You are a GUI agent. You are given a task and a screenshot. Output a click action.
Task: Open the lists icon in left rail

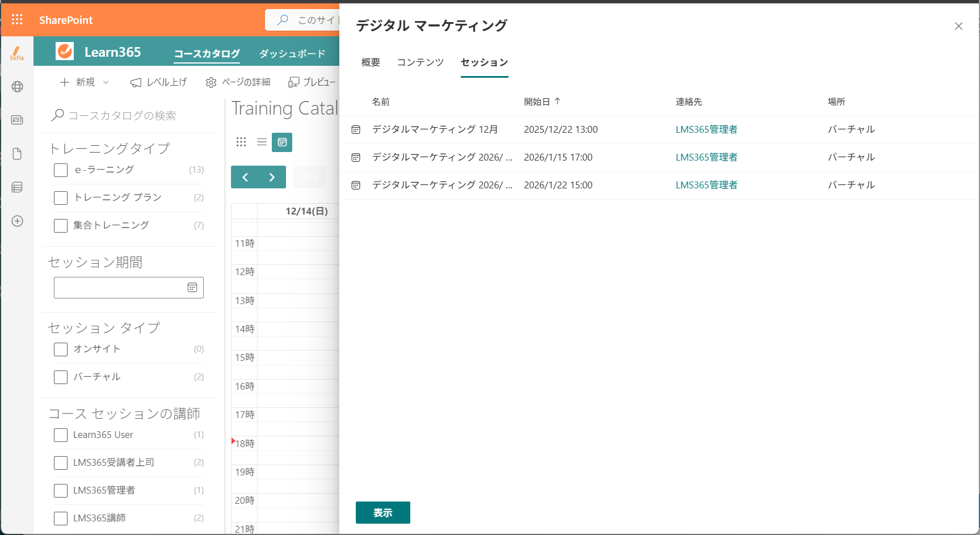17,187
